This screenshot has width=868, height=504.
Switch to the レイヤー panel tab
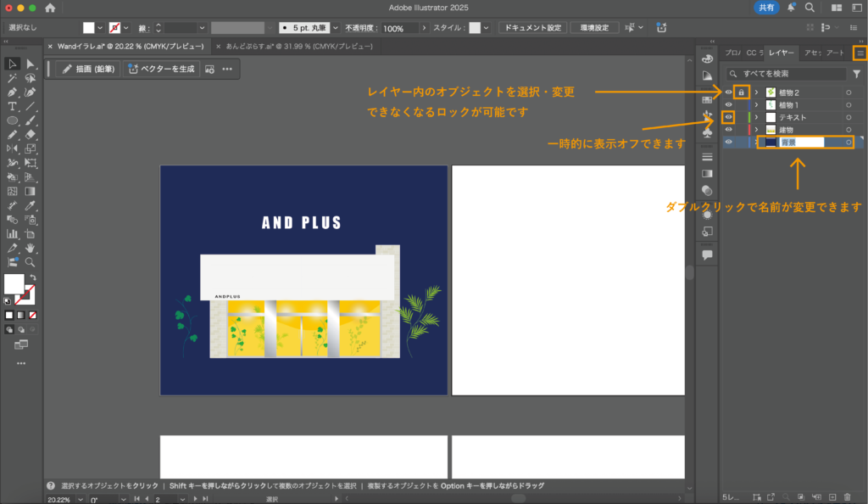click(x=781, y=53)
